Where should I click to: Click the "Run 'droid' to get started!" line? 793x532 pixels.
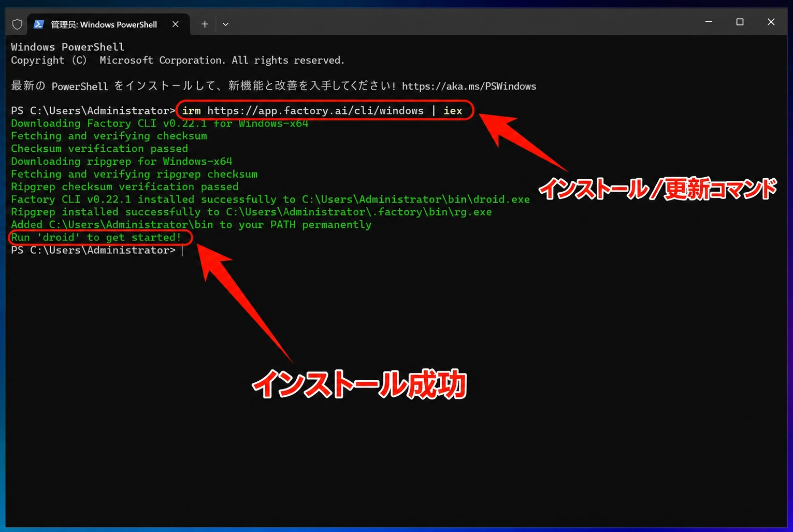96,237
